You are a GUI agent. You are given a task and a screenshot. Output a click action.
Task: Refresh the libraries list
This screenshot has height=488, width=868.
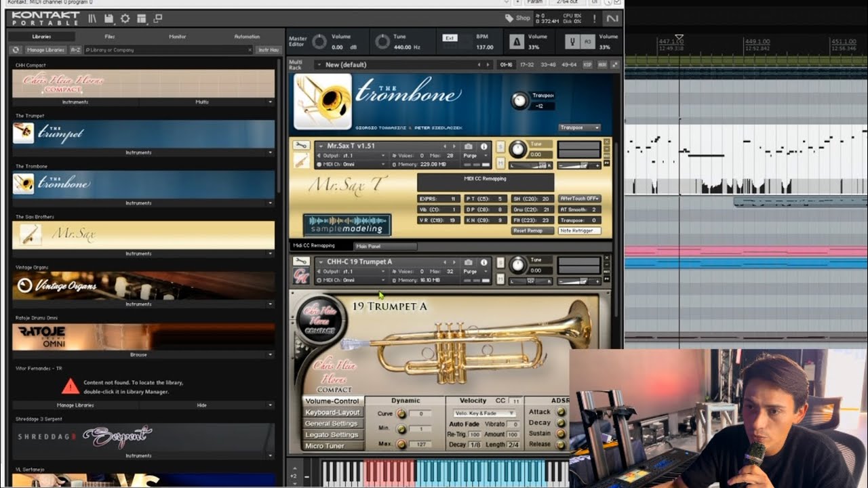[x=16, y=49]
